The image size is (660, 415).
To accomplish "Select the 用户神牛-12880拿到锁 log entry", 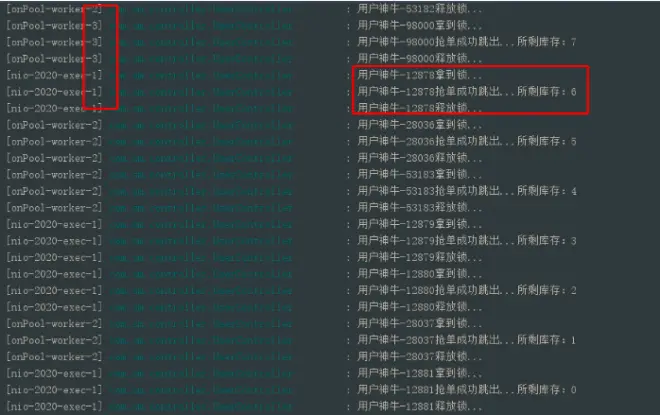I will 420,274.
